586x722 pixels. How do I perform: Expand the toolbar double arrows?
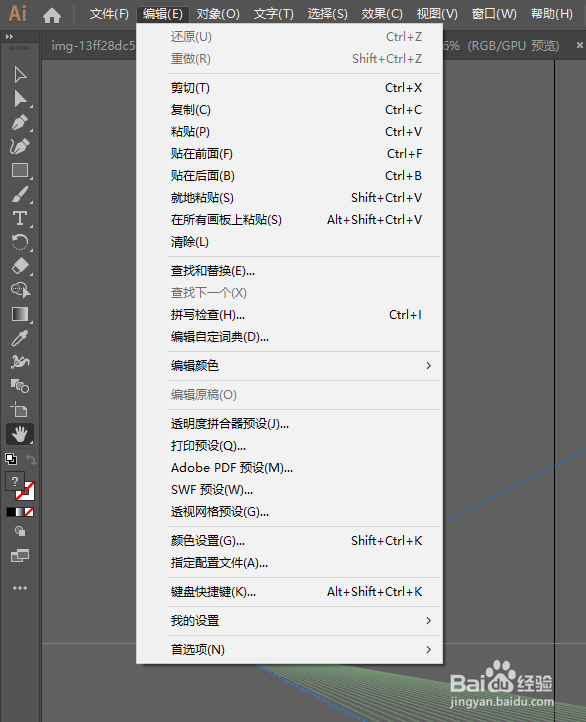[9, 36]
